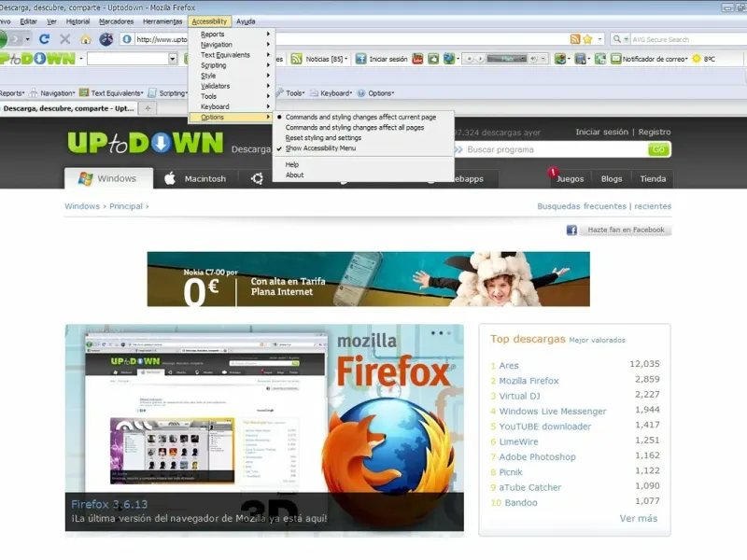Expand the Validators submenu
The width and height of the screenshot is (747, 560).
coord(231,86)
